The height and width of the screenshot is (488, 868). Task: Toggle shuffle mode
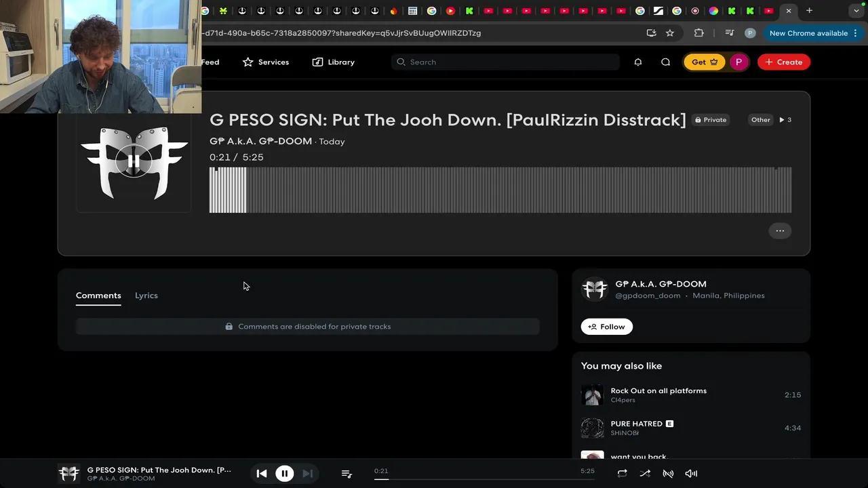click(645, 474)
